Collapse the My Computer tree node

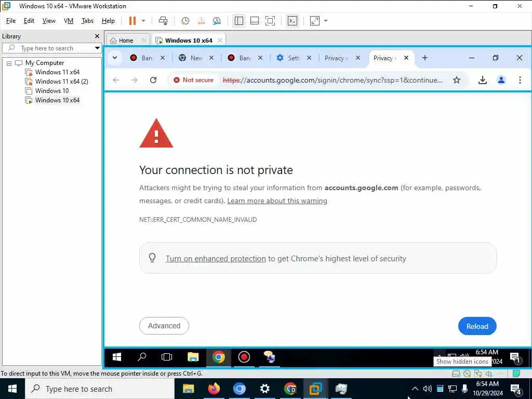click(9, 63)
